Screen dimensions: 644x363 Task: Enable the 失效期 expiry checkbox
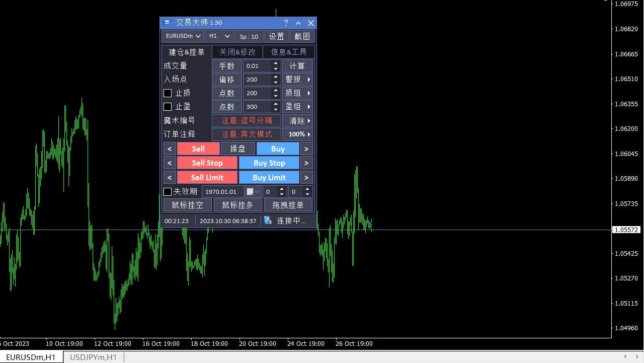click(168, 192)
